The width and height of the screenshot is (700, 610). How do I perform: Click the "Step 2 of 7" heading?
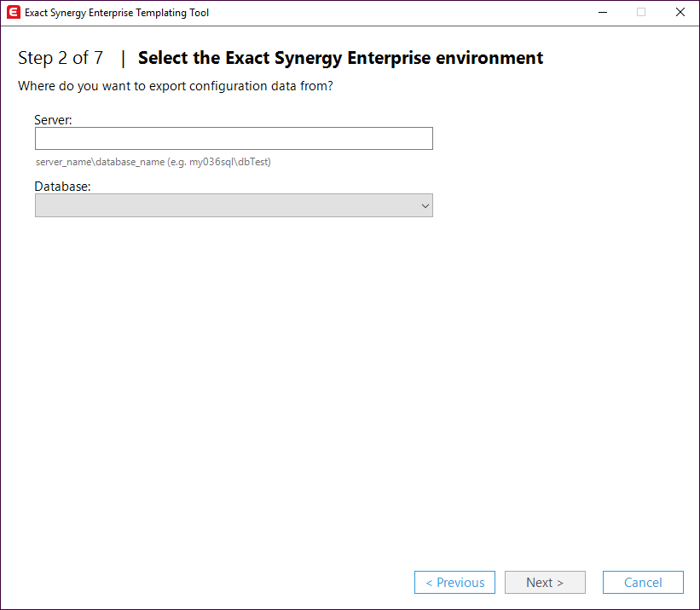61,58
